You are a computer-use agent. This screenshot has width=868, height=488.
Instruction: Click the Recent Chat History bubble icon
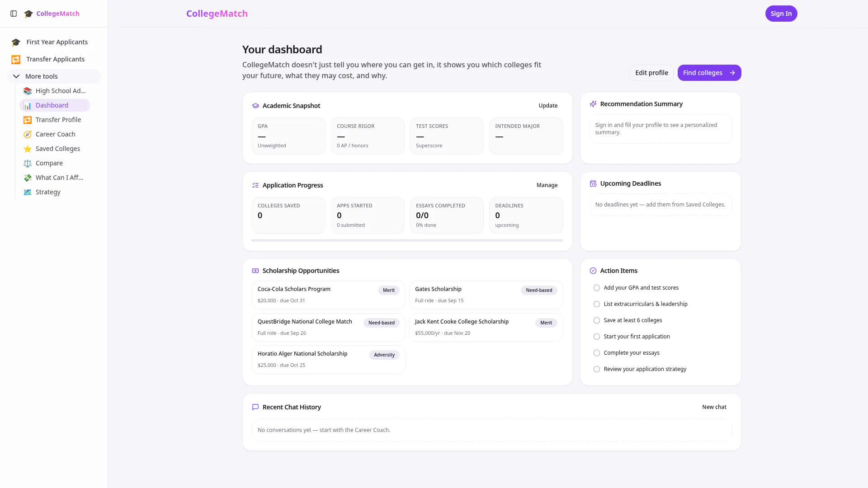[255, 407]
